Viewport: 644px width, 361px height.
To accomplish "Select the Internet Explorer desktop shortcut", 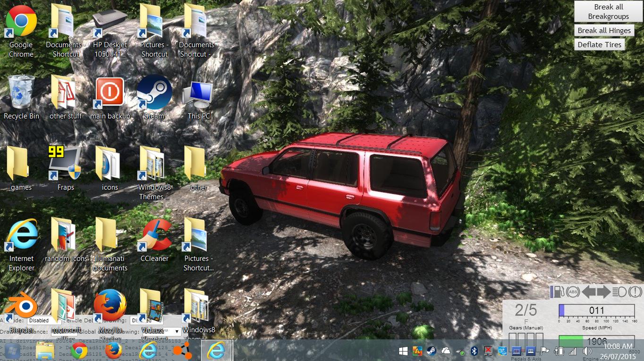I will (x=21, y=245).
